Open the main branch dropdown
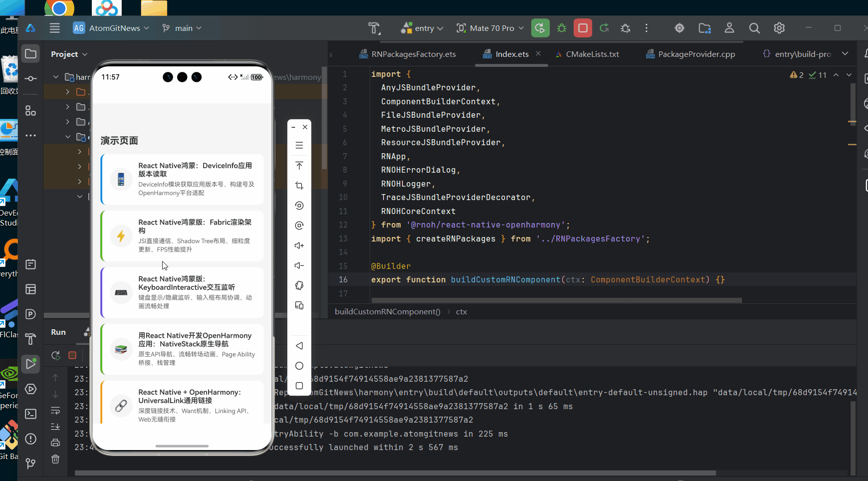Viewport: 868px width, 481px height. (182, 28)
